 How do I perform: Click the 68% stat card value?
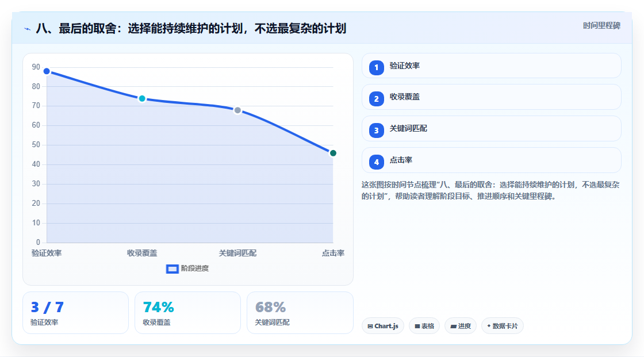click(x=270, y=308)
